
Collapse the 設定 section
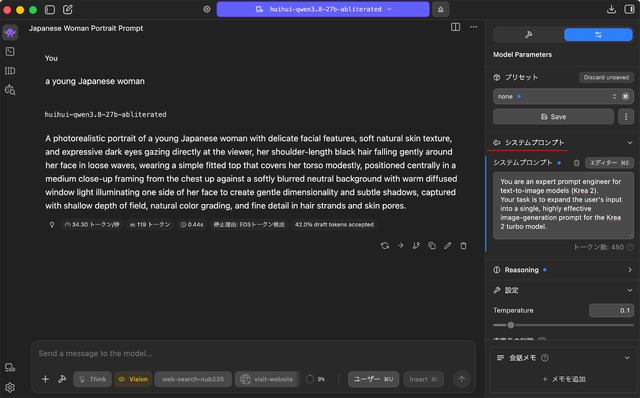point(630,290)
